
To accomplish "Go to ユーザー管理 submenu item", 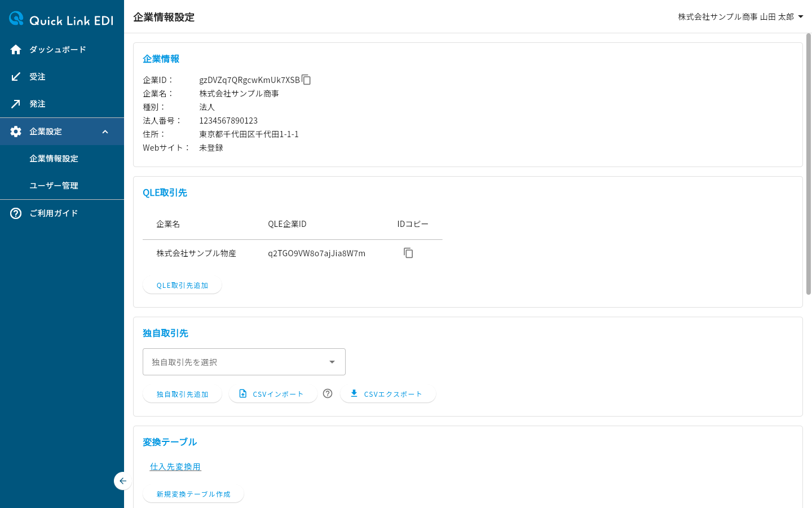I will [62, 186].
